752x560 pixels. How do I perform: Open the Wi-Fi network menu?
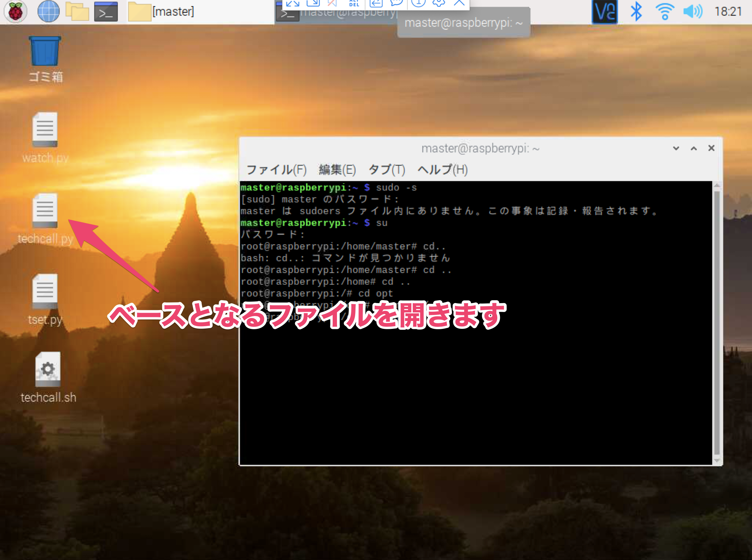[664, 12]
